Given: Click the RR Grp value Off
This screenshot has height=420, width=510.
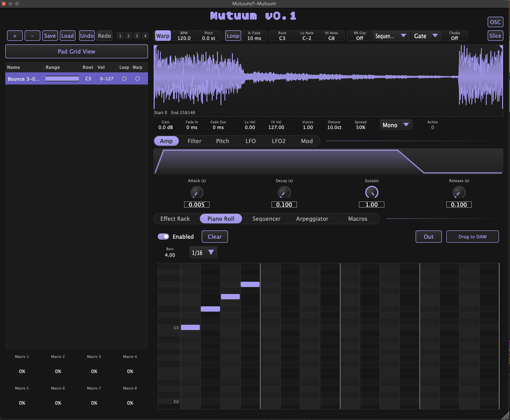Looking at the screenshot, I should (359, 38).
